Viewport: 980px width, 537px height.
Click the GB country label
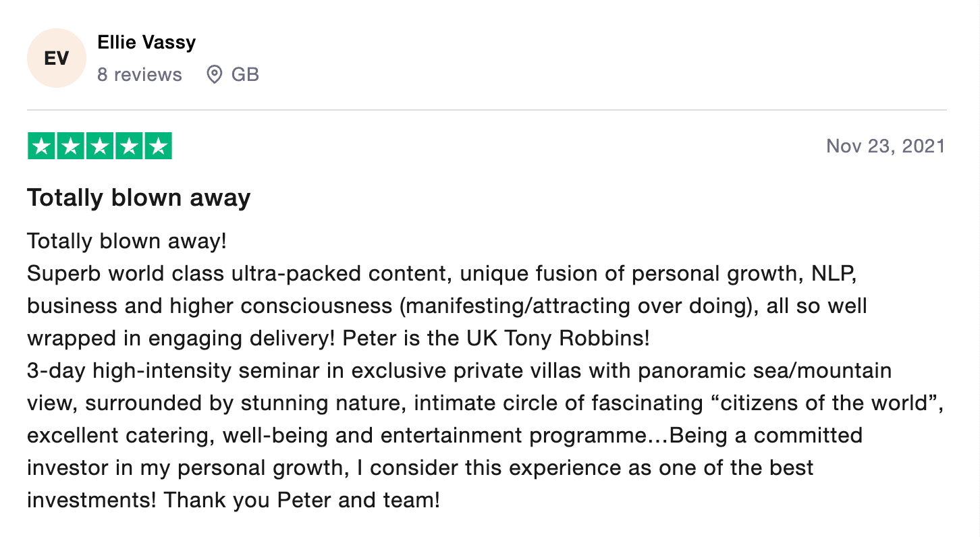pos(245,74)
